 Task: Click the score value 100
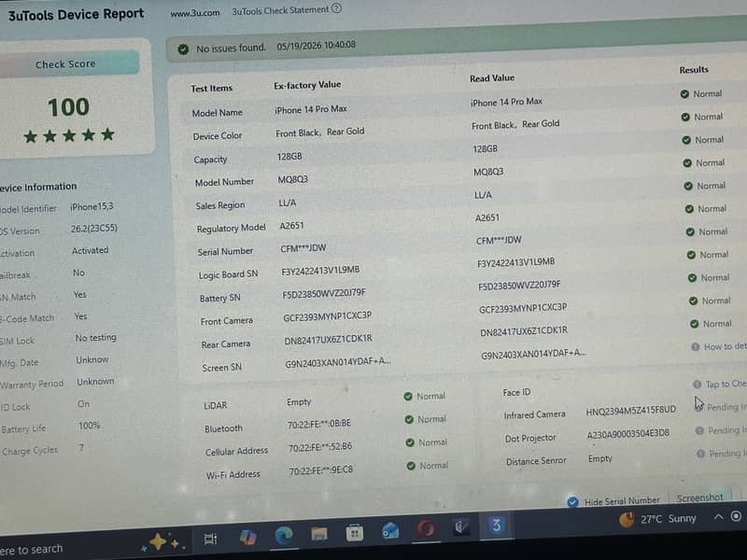tap(68, 107)
